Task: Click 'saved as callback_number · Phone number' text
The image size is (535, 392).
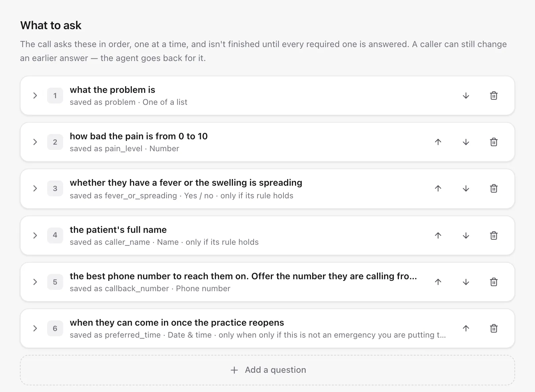Action: (x=150, y=289)
